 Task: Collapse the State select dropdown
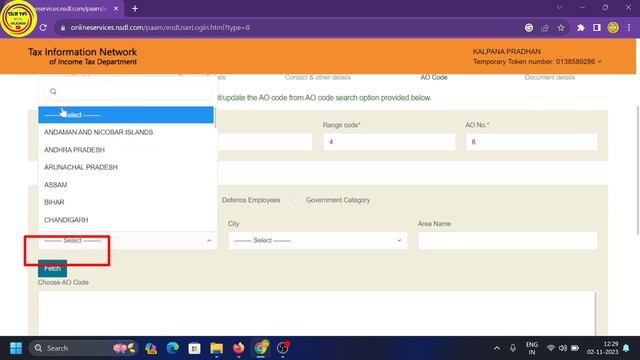(127, 240)
